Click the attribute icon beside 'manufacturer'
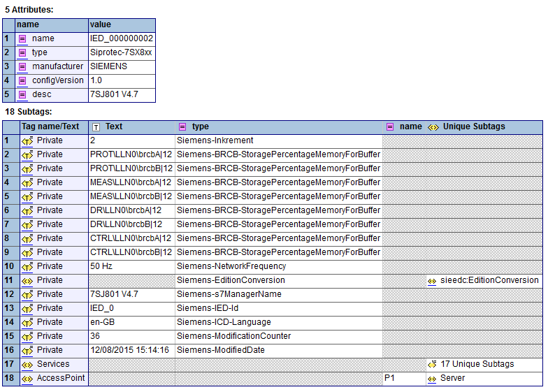The height and width of the screenshot is (392, 548). [x=22, y=67]
